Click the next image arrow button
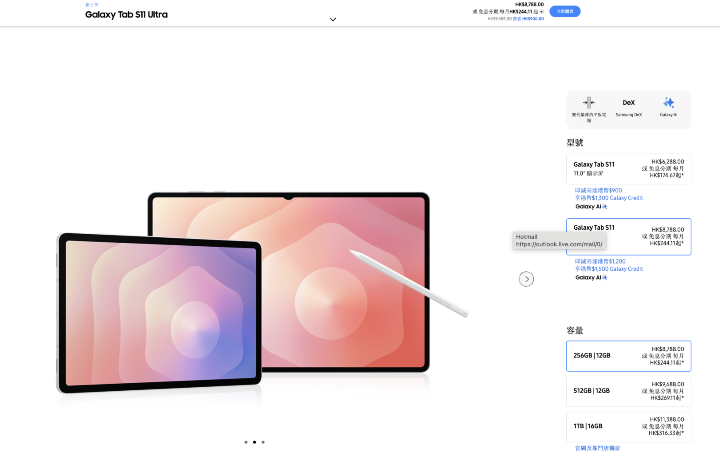 pyautogui.click(x=527, y=279)
